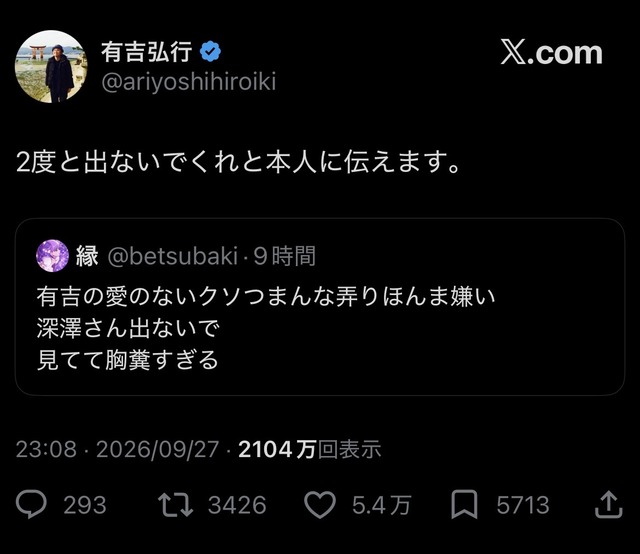Click the 293 reply count
The height and width of the screenshot is (554, 640).
[85, 505]
